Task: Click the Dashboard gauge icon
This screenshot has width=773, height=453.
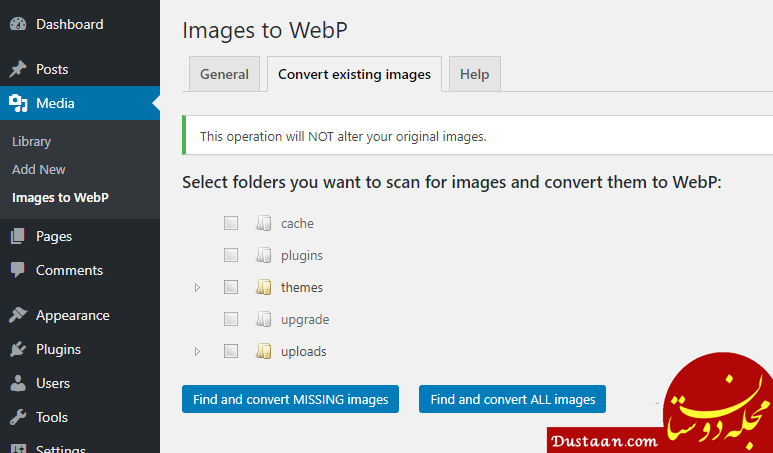Action: 18,24
